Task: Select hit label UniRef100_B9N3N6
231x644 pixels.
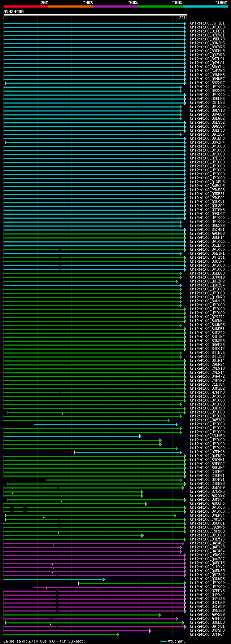Action: pos(207,43)
